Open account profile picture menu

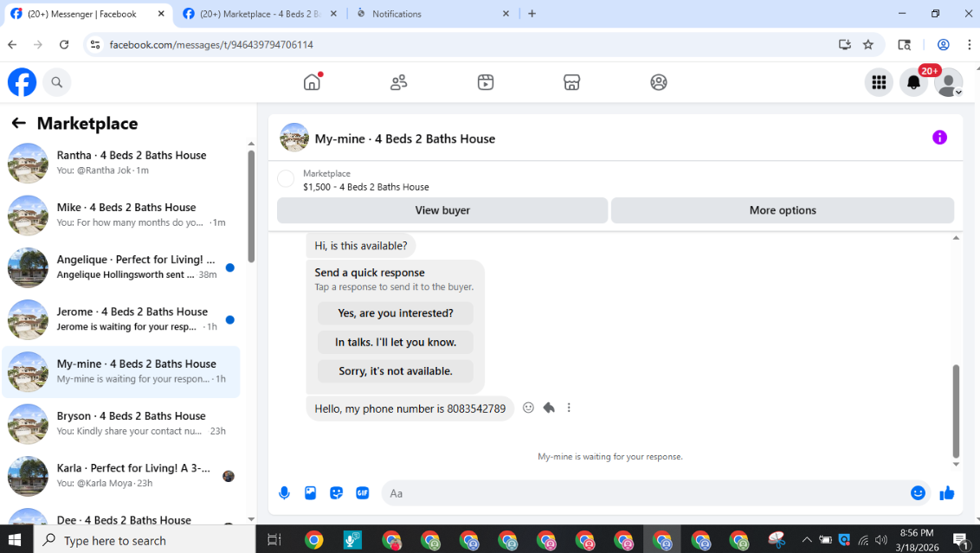pyautogui.click(x=948, y=82)
